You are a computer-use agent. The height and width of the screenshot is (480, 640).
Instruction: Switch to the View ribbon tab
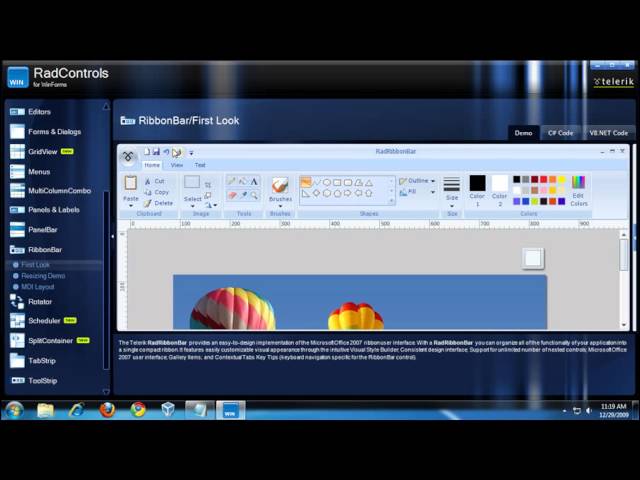177,165
